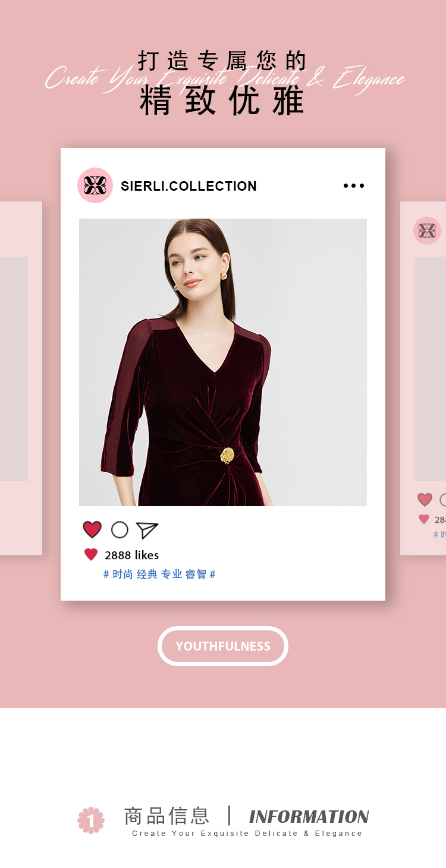Click the YOUTHFULNESS pill button

point(223,646)
